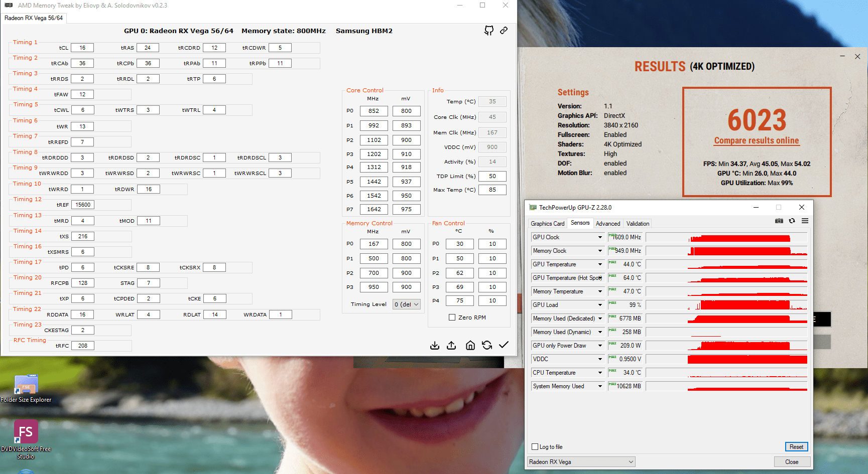The height and width of the screenshot is (474, 868).
Task: Click the GPU-Z title bar app icon
Action: click(x=533, y=208)
